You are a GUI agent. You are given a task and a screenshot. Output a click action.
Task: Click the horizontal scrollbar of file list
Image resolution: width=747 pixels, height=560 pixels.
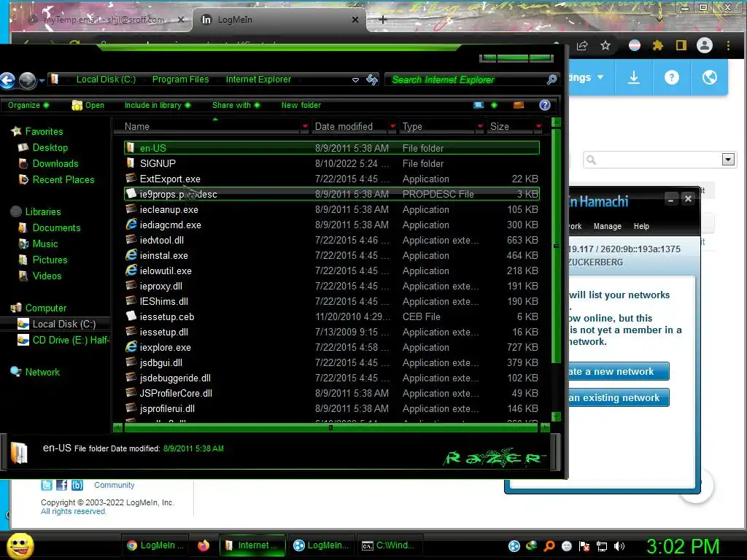pos(331,427)
